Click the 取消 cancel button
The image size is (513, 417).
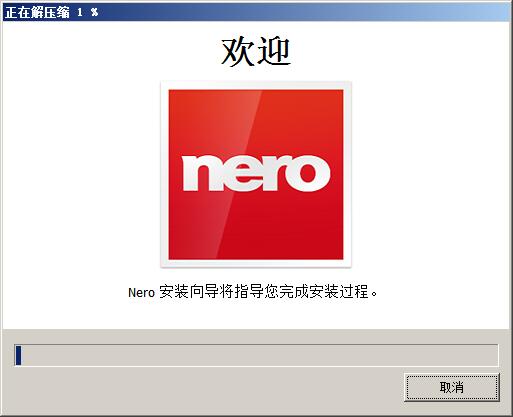click(452, 387)
